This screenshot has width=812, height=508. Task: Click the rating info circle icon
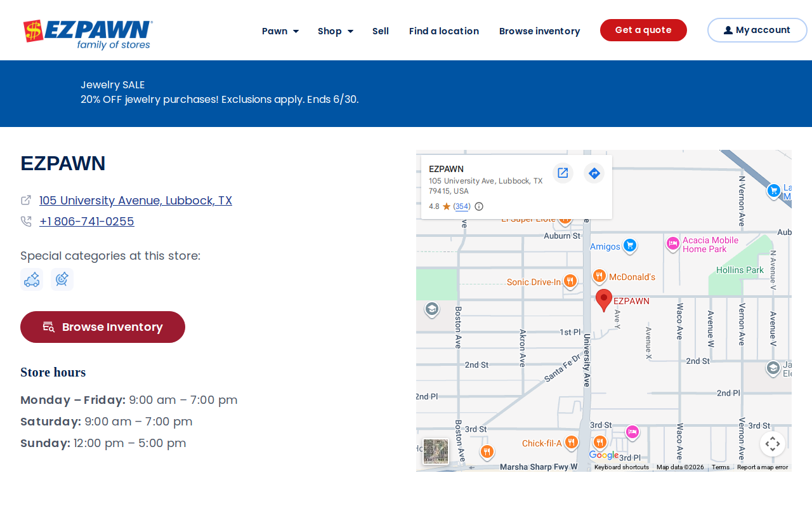(479, 206)
